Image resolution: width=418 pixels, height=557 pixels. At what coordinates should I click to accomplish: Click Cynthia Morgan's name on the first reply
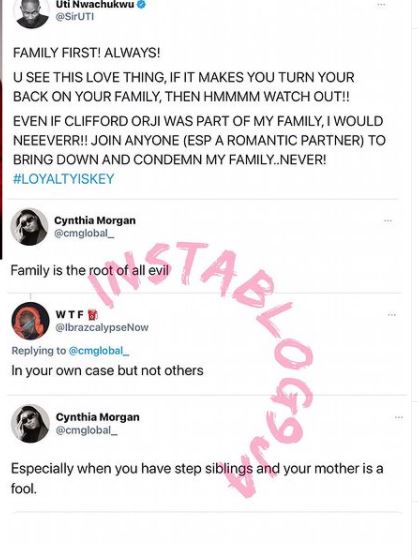pos(95,220)
